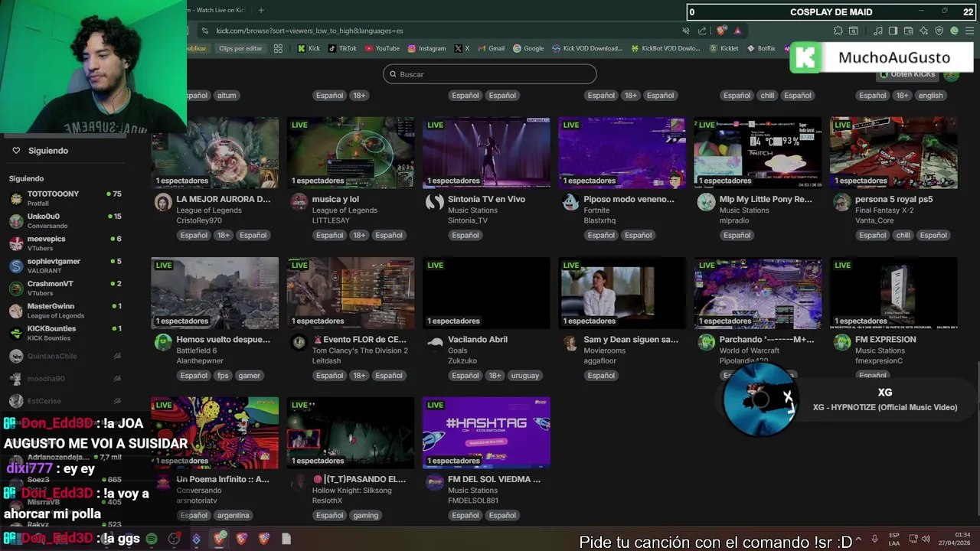Click the Leitdash streamer avatar
Screen dimensions: 980x551
pyautogui.click(x=299, y=343)
